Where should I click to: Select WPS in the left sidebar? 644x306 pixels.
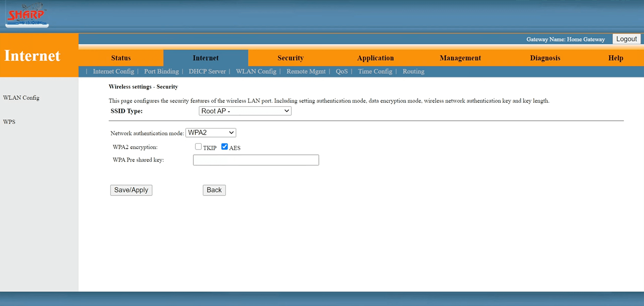click(9, 122)
